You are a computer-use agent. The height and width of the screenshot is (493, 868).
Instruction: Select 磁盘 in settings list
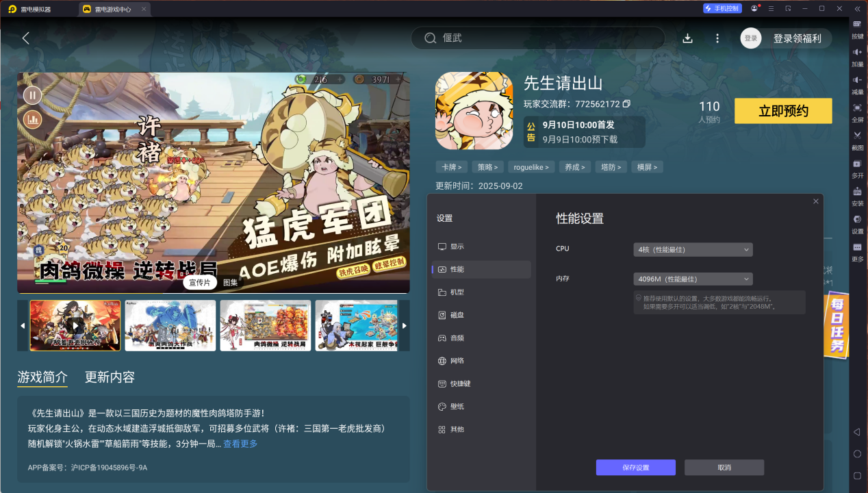[481, 315]
